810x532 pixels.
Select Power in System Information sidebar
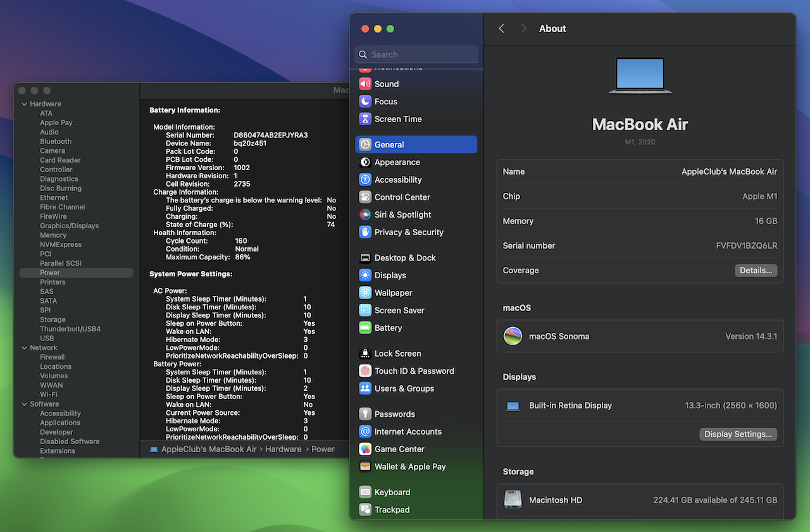[x=77, y=273]
